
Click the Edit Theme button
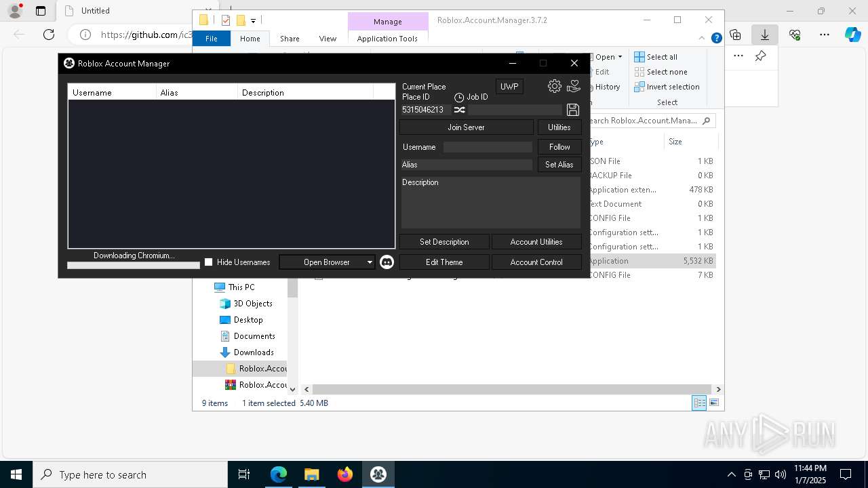444,262
